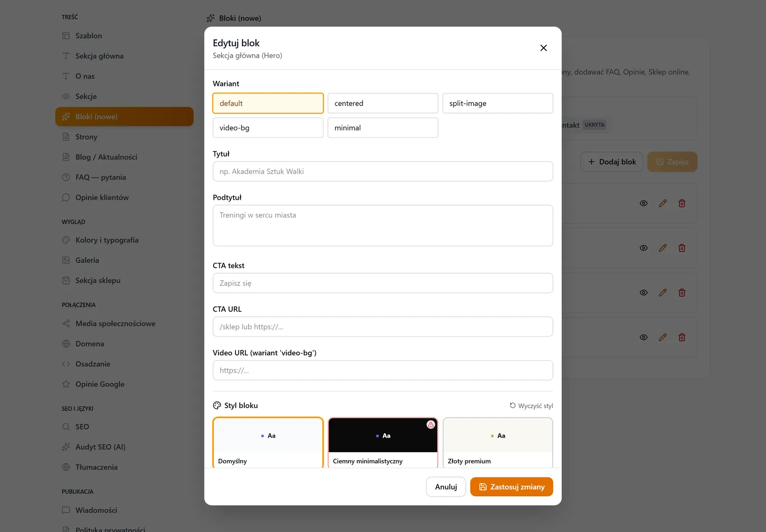Click the Galeria sidebar icon
This screenshot has width=766, height=532.
click(x=66, y=260)
